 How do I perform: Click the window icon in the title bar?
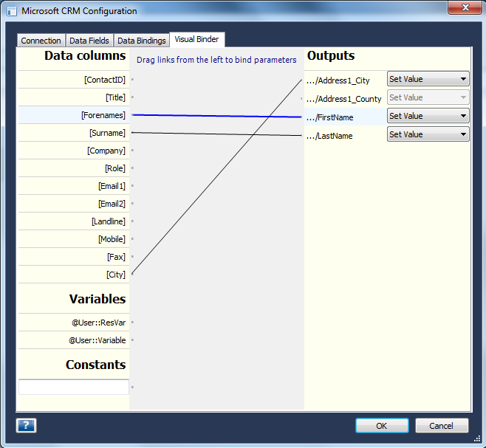pos(12,11)
